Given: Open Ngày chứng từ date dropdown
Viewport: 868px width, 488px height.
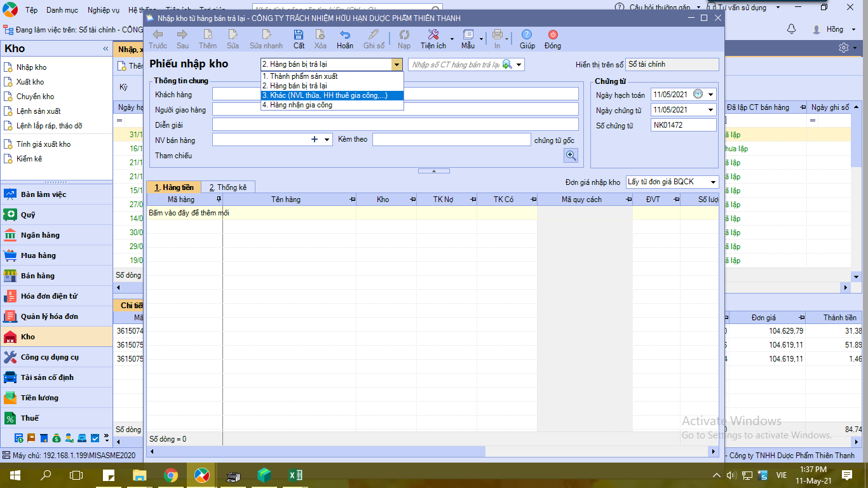Looking at the screenshot, I should click(x=711, y=110).
